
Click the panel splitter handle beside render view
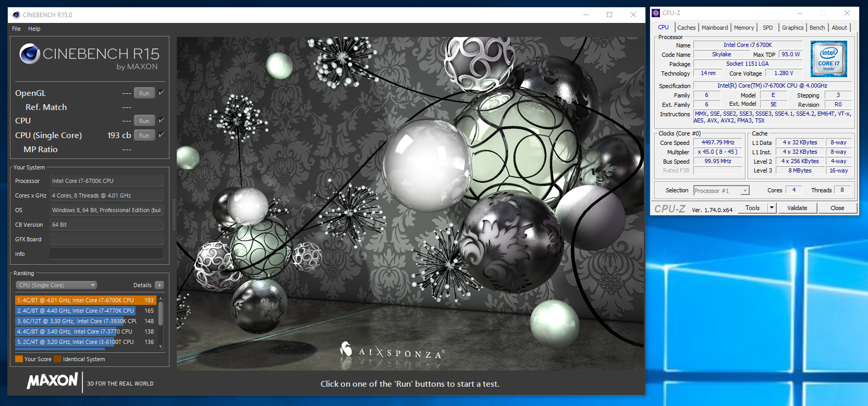click(x=173, y=214)
